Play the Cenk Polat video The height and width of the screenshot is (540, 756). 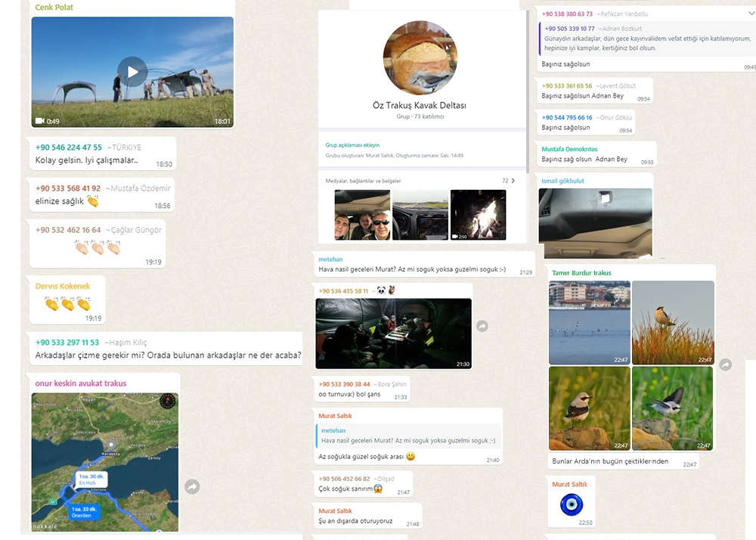click(x=132, y=72)
